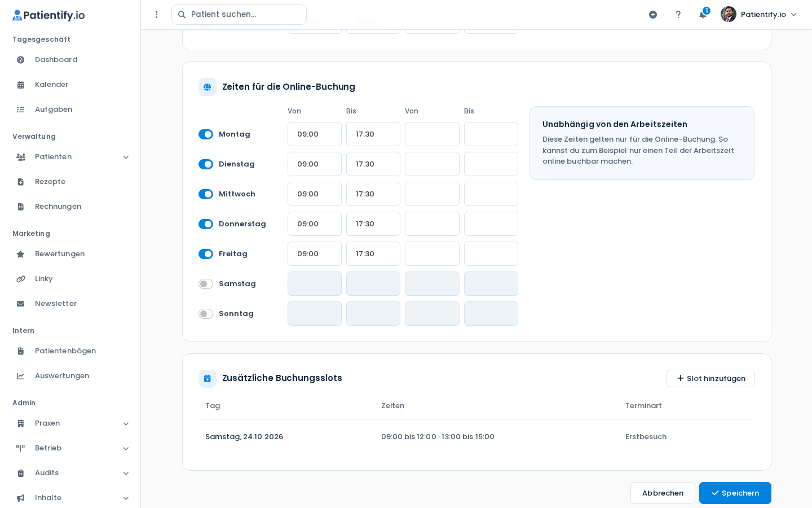This screenshot has height=508, width=812.
Task: Open the Patientify.io account dropdown
Action: pos(759,15)
